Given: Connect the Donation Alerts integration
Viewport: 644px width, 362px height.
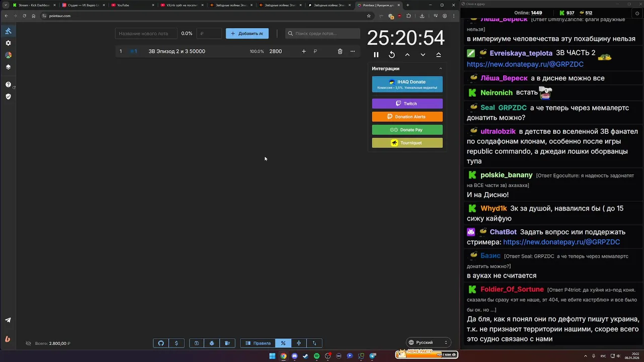Looking at the screenshot, I should pyautogui.click(x=407, y=117).
